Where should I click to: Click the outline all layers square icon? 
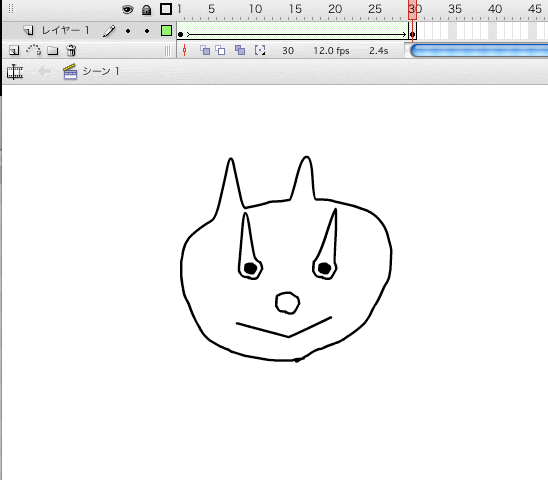[x=166, y=9]
